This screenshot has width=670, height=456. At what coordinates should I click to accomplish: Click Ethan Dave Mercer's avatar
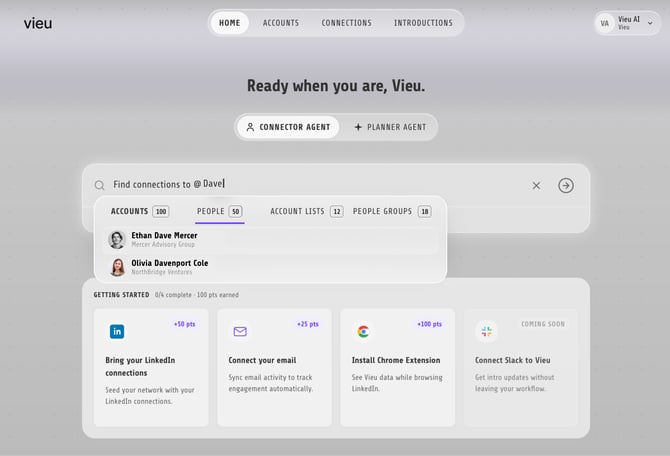click(x=117, y=239)
